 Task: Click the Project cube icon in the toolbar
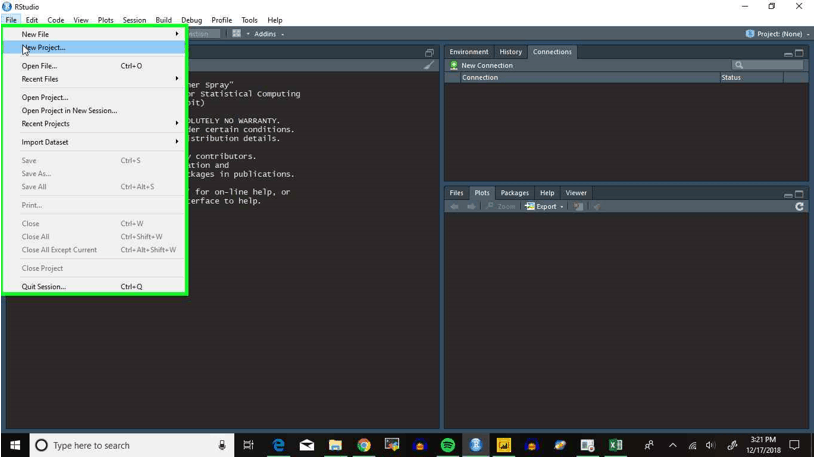coord(750,34)
